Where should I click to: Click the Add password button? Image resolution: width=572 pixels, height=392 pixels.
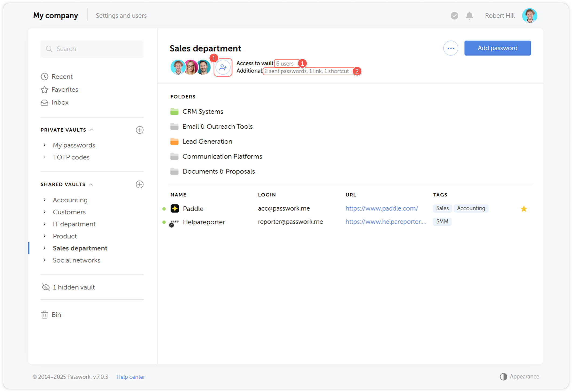tap(497, 48)
